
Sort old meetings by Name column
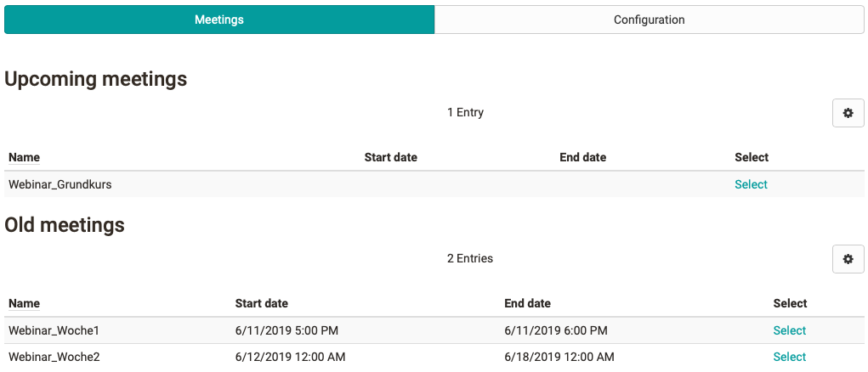pyautogui.click(x=24, y=303)
